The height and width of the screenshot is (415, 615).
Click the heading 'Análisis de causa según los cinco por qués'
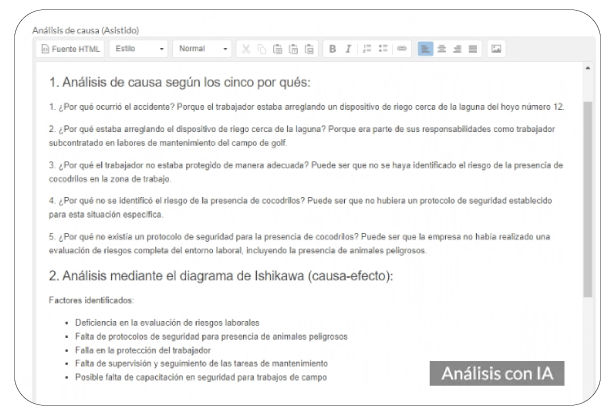coord(180,82)
